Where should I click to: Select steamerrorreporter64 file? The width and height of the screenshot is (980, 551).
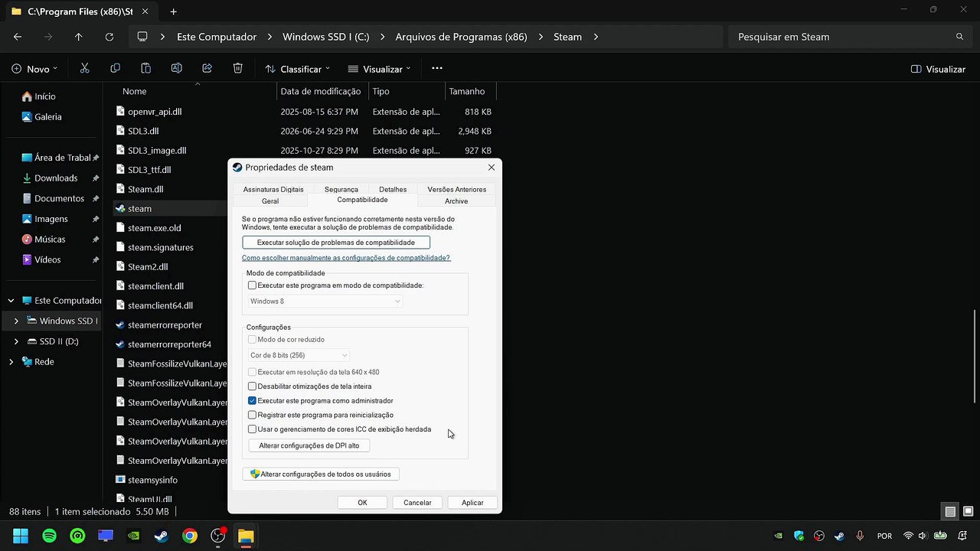pyautogui.click(x=169, y=344)
